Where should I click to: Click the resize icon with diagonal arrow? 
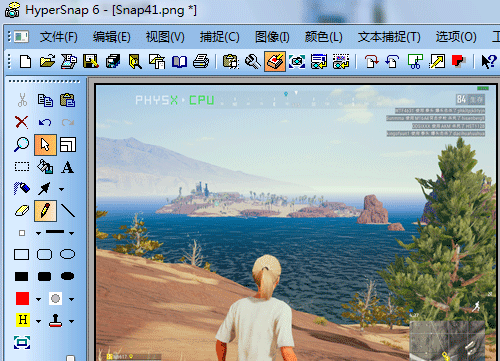tap(437, 62)
